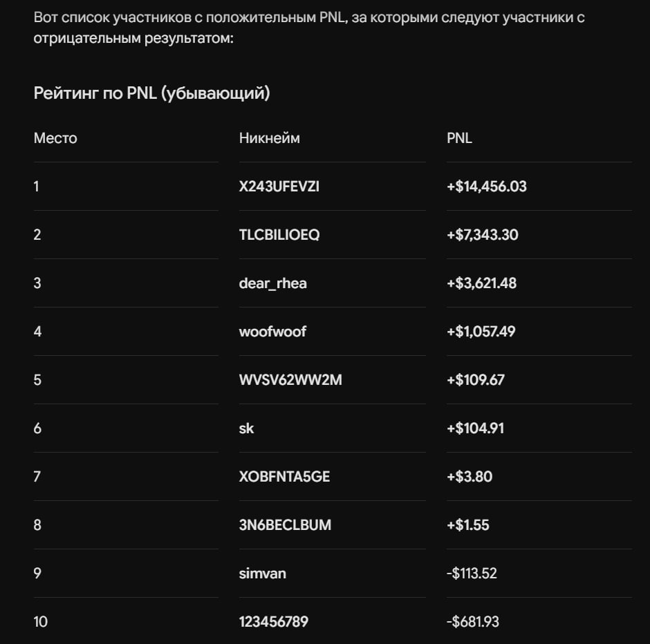Click the dear_rhea nickname cell
Viewport: 650px width, 644px height.
tap(272, 283)
